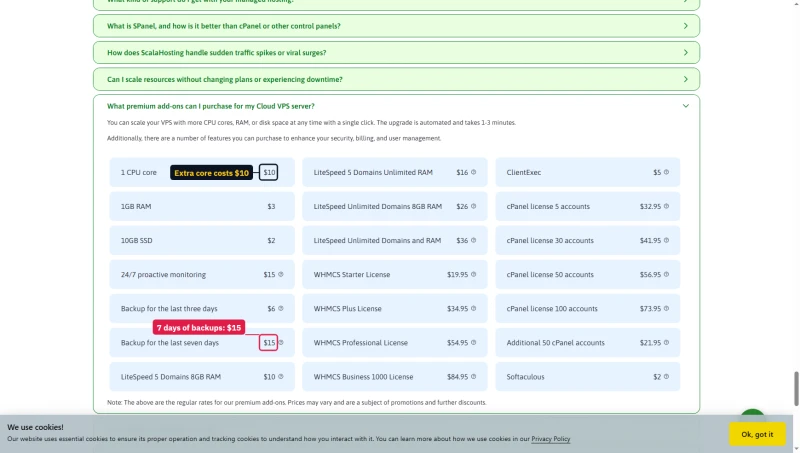This screenshot has width=800, height=453.
Task: Click the down chevron on premium add-ons row
Action: (x=686, y=106)
